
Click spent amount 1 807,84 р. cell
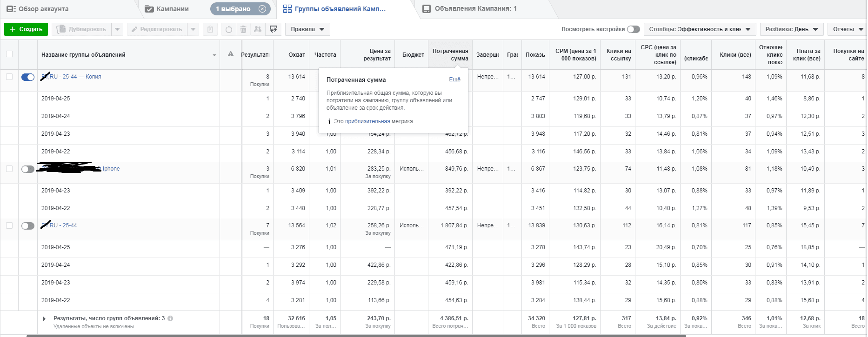tap(454, 225)
